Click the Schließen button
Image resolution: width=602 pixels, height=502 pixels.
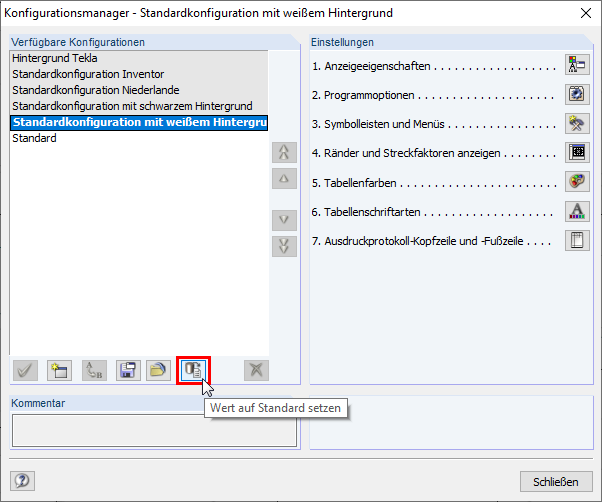pyautogui.click(x=556, y=482)
